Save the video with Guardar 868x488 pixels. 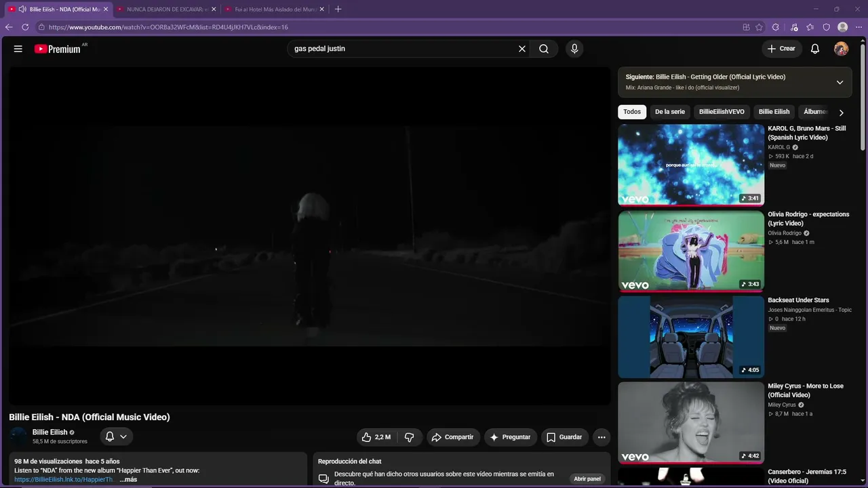[564, 437]
